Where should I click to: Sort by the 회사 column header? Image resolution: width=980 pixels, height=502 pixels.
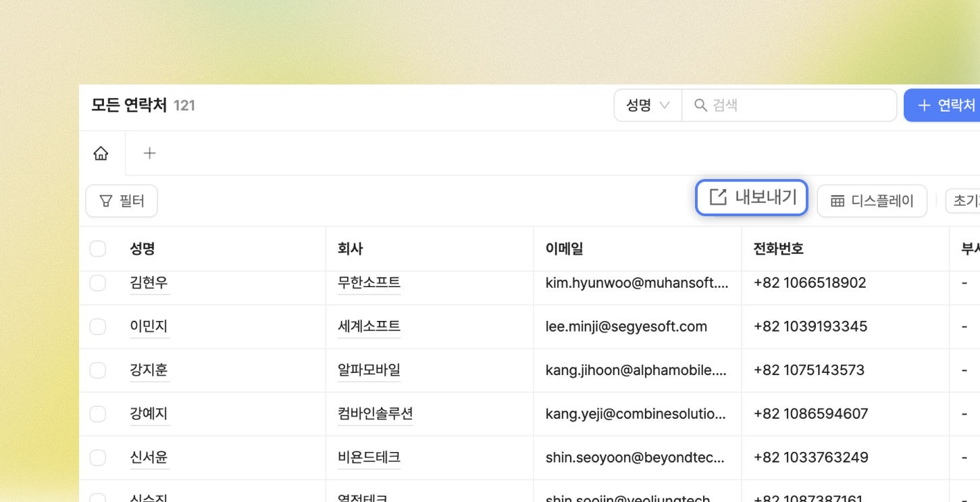click(351, 249)
